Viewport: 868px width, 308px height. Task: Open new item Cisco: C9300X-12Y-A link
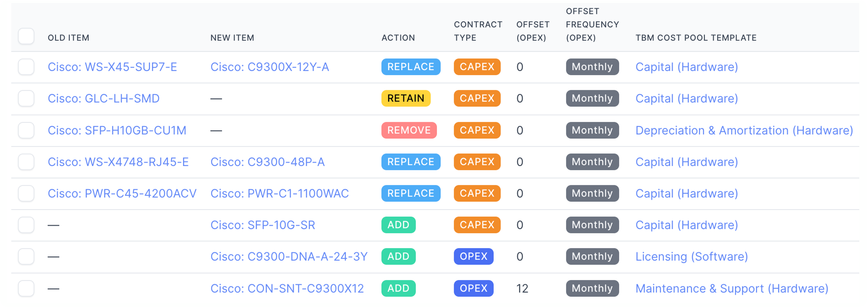point(269,67)
